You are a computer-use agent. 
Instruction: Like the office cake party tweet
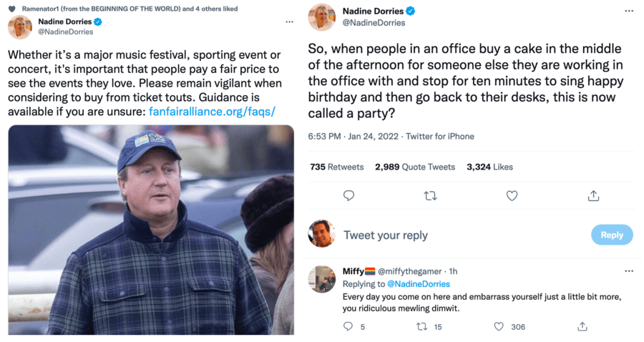tap(512, 195)
